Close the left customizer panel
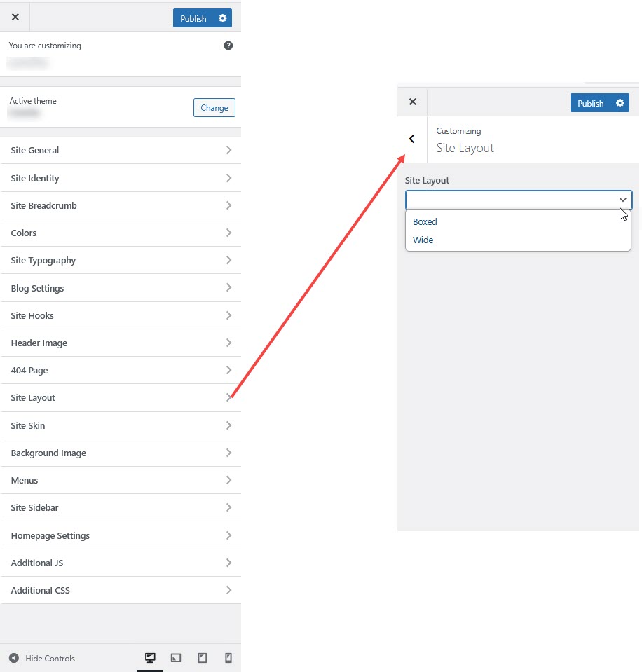The image size is (642, 672). [15, 17]
